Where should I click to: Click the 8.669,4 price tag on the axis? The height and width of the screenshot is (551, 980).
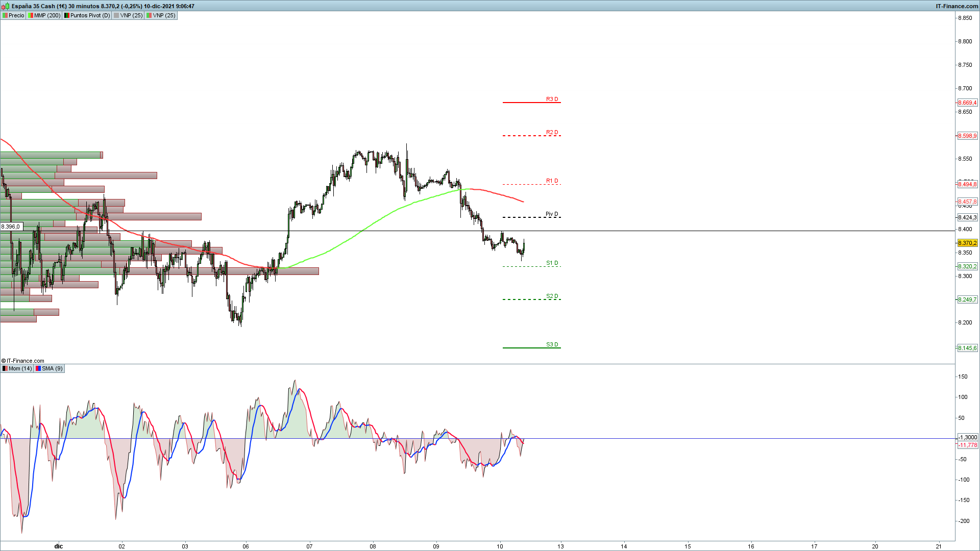click(967, 103)
